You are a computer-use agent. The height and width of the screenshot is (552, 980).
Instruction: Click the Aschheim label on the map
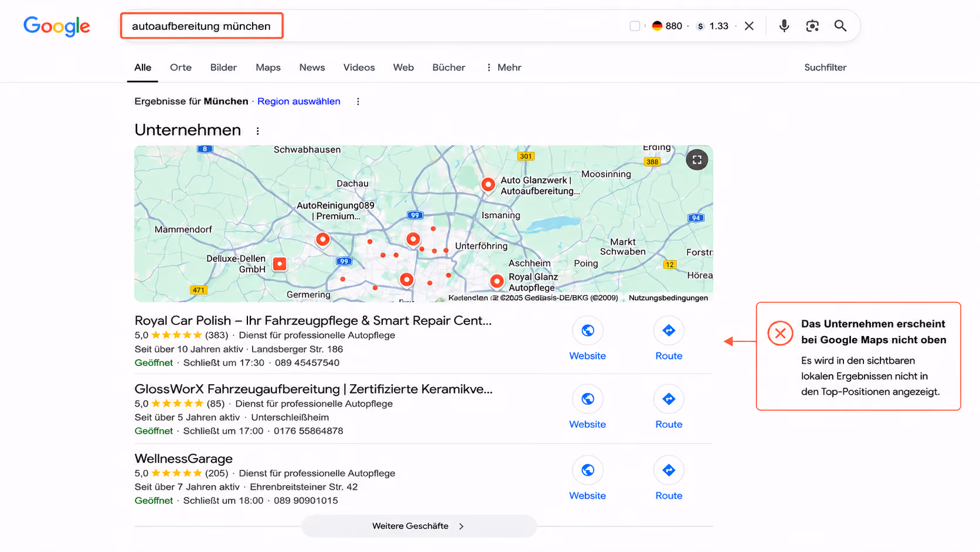pyautogui.click(x=530, y=263)
